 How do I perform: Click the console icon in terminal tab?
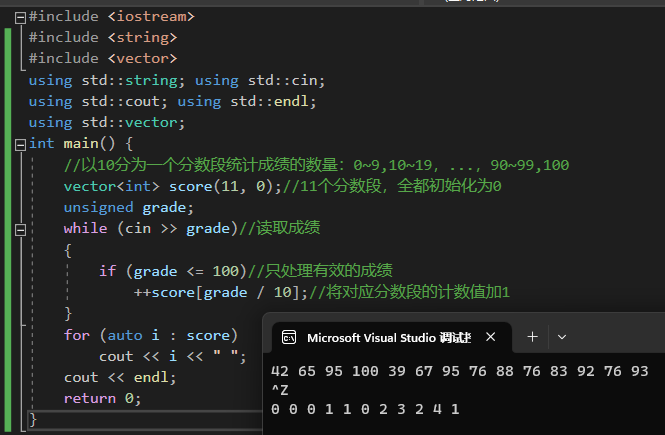(x=289, y=337)
